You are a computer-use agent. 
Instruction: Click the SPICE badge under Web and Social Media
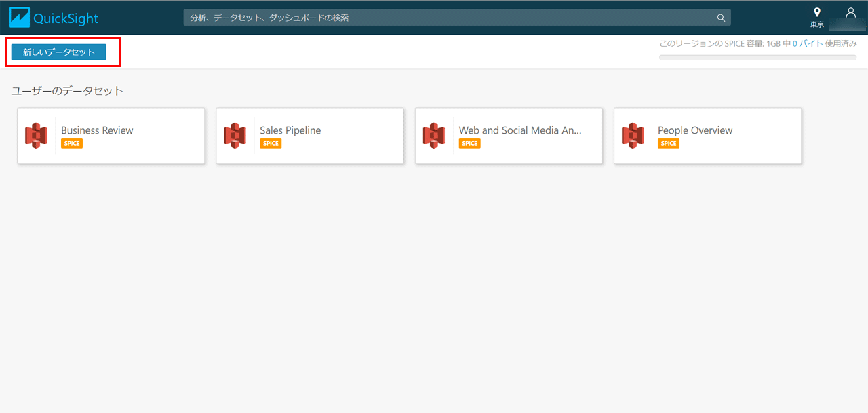(469, 144)
